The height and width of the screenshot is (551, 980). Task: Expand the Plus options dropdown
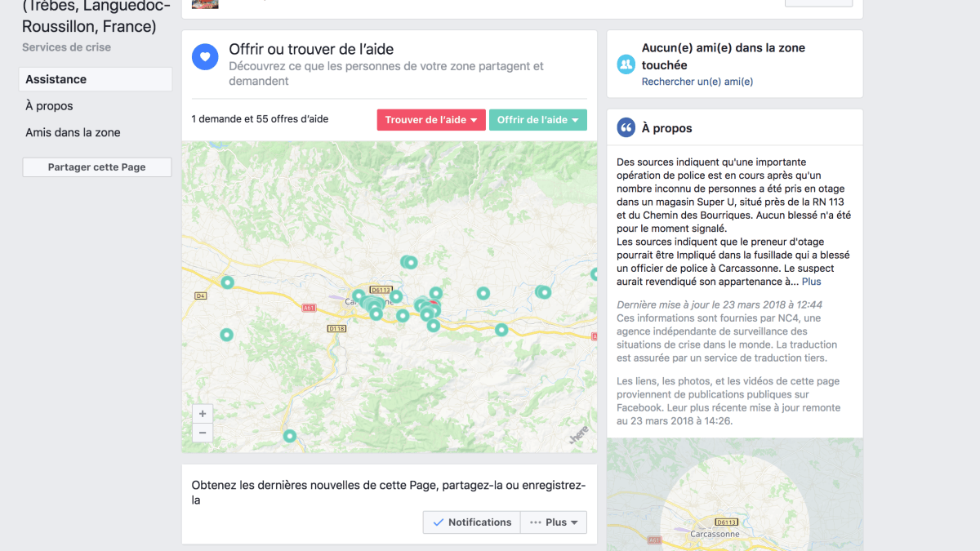click(x=554, y=522)
